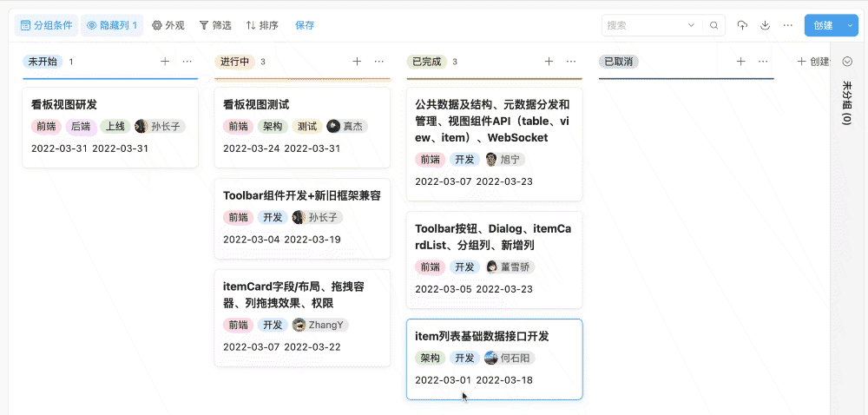The width and height of the screenshot is (868, 415).
Task: Open more options for 已取消 column
Action: click(x=763, y=62)
